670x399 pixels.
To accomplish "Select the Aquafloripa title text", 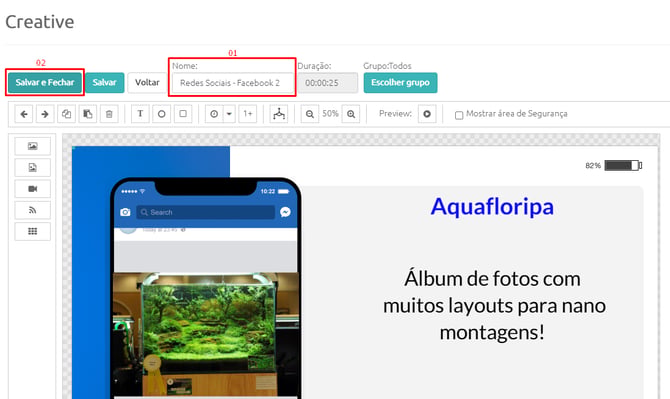I will tap(492, 207).
